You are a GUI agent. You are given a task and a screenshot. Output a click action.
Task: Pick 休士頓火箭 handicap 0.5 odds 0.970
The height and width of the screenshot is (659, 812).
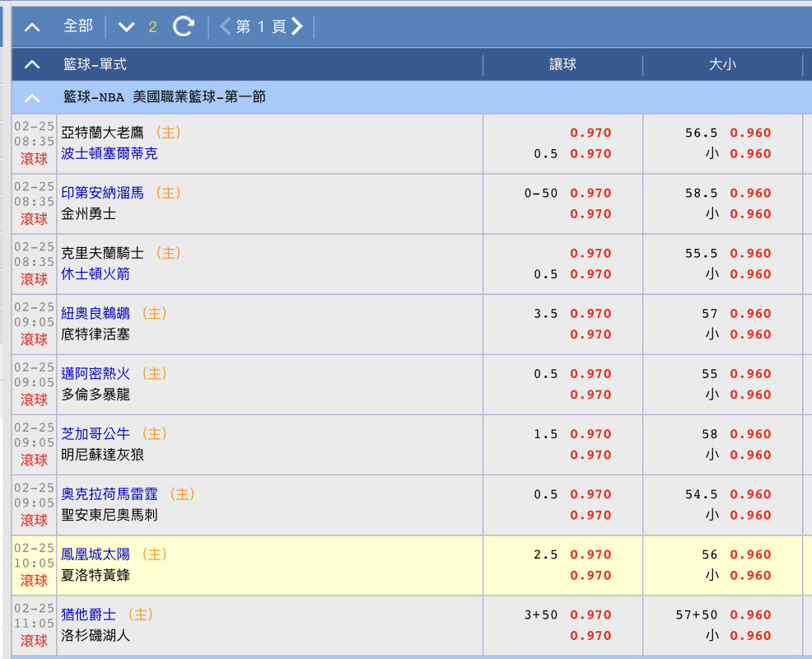[590, 274]
